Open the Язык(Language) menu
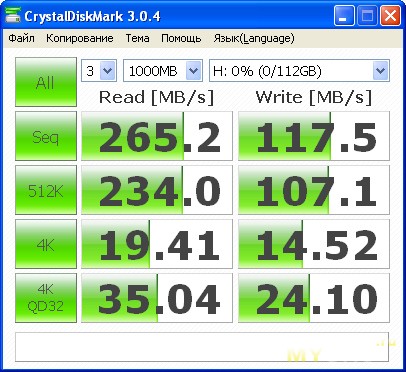The image size is (406, 372). coord(254,38)
